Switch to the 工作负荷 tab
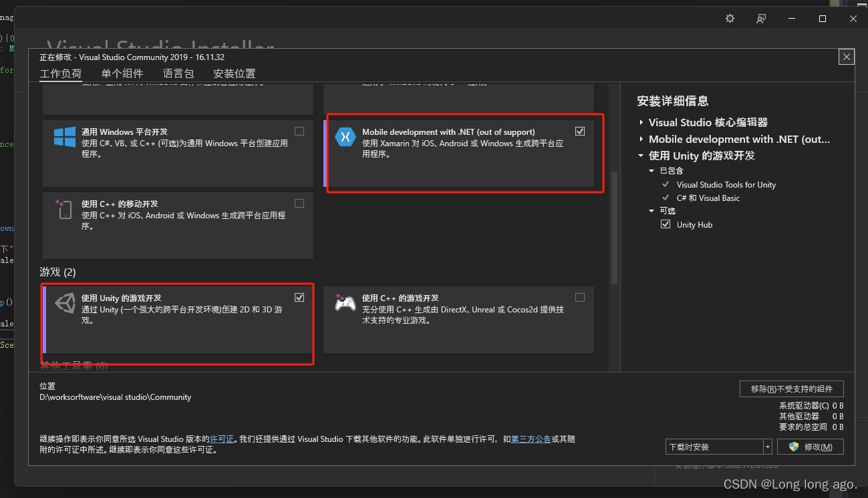 point(61,73)
